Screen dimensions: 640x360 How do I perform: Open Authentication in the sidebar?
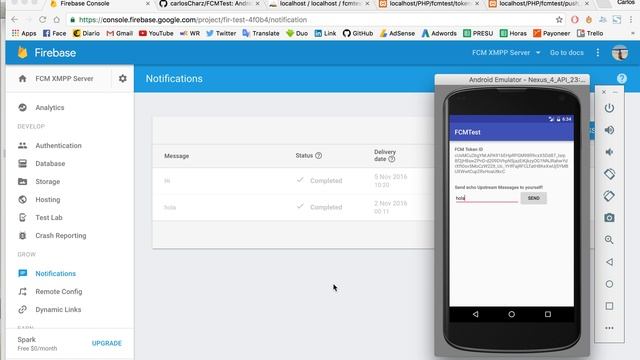(58, 146)
